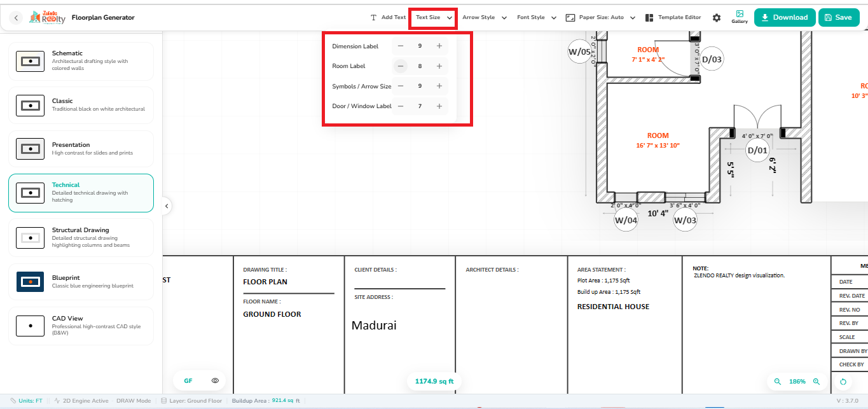868x409 pixels.
Task: Click the GF floor label
Action: point(188,381)
